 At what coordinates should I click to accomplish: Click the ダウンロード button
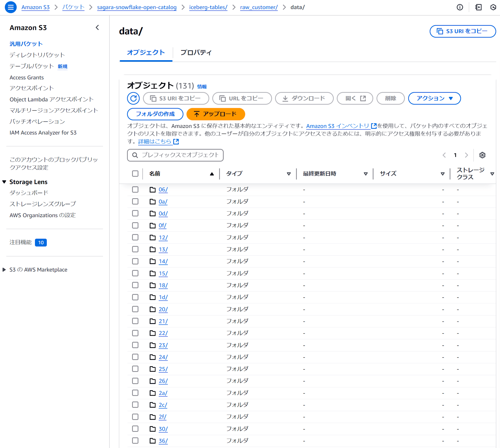(304, 98)
